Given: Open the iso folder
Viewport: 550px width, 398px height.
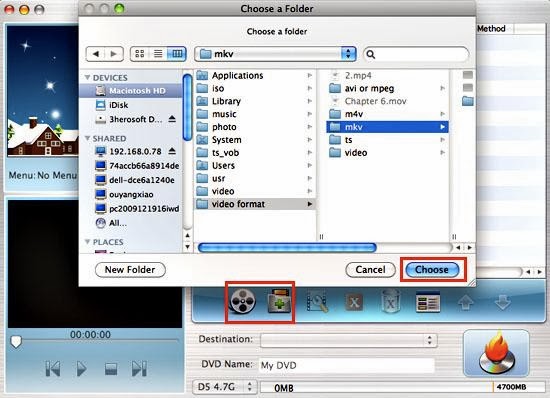Looking at the screenshot, I should [255, 88].
